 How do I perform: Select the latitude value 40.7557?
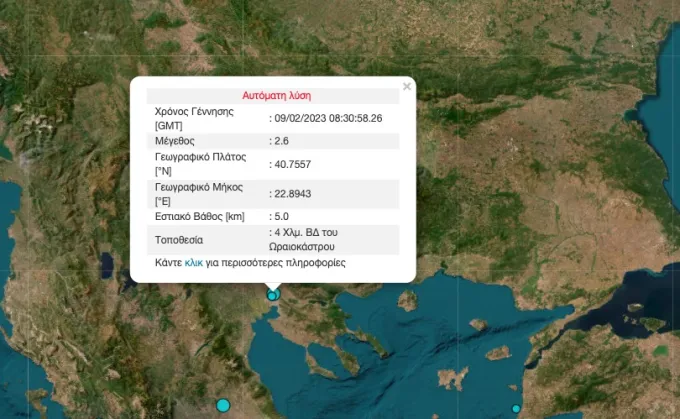pyautogui.click(x=290, y=164)
